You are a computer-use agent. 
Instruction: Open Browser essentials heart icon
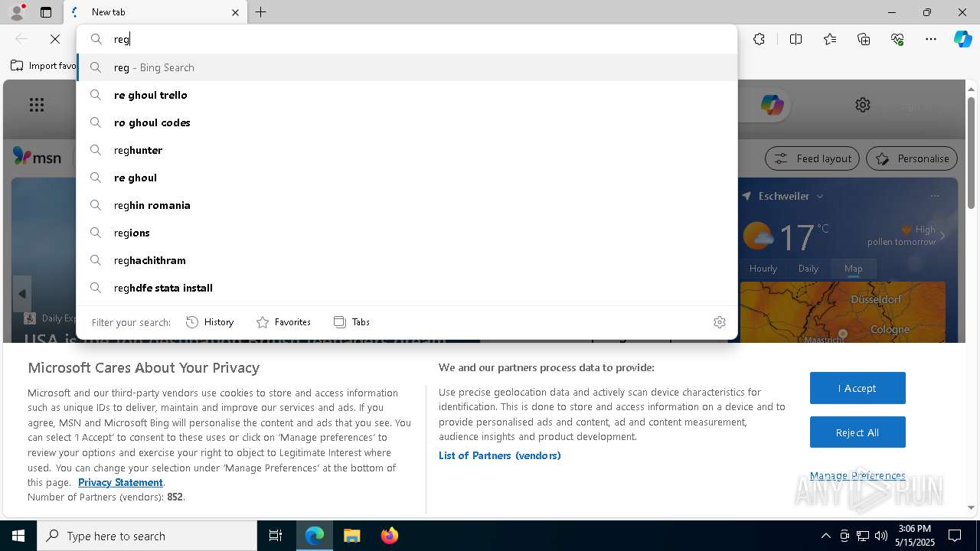pos(897,39)
